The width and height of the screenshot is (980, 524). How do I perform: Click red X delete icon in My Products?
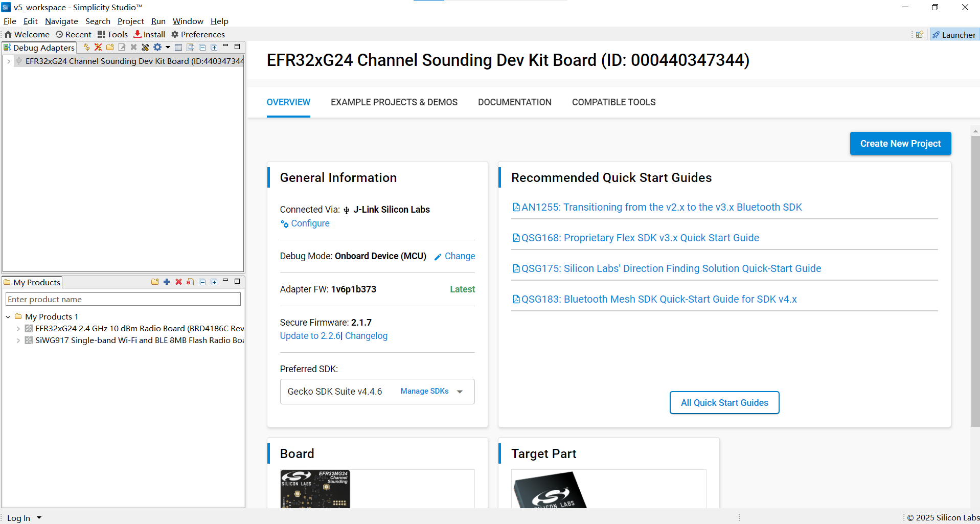coord(178,282)
